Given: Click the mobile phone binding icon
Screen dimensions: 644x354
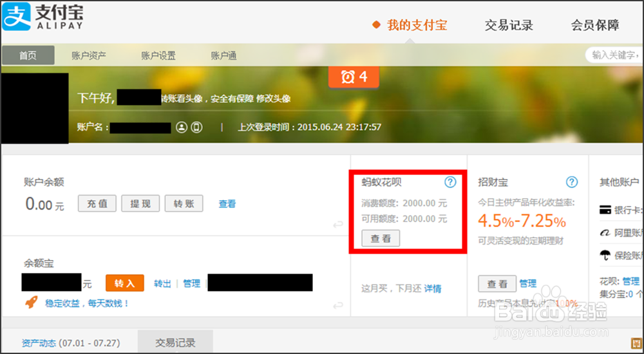Looking at the screenshot, I should pyautogui.click(x=196, y=127).
